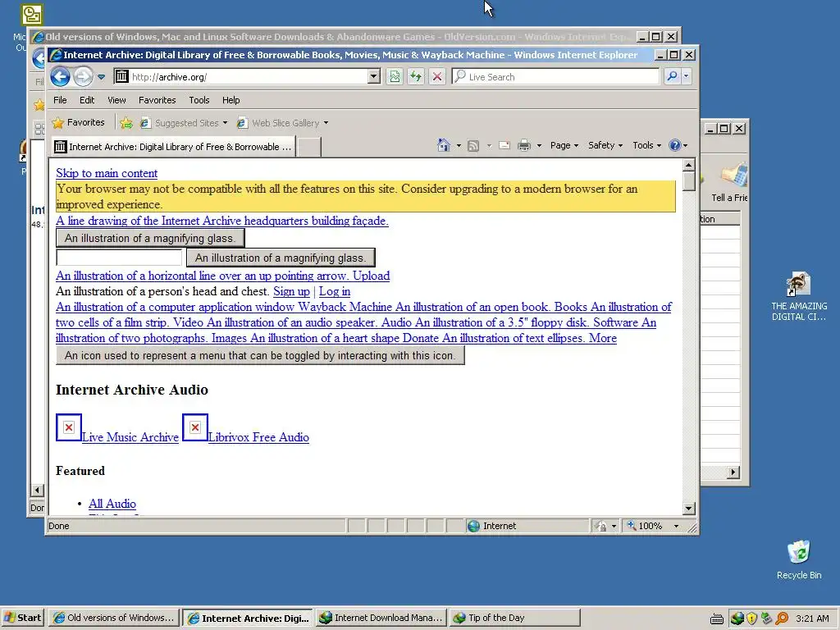
Task: Expand zoom level dropdown arrow
Action: (x=676, y=526)
